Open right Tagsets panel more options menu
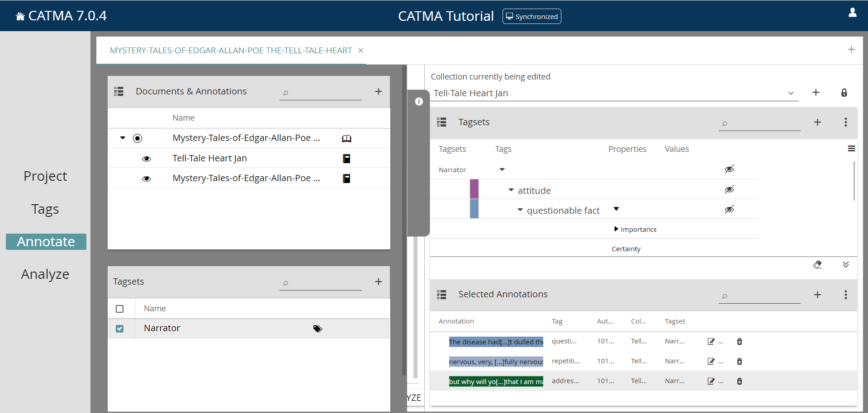The image size is (868, 413). coord(845,122)
